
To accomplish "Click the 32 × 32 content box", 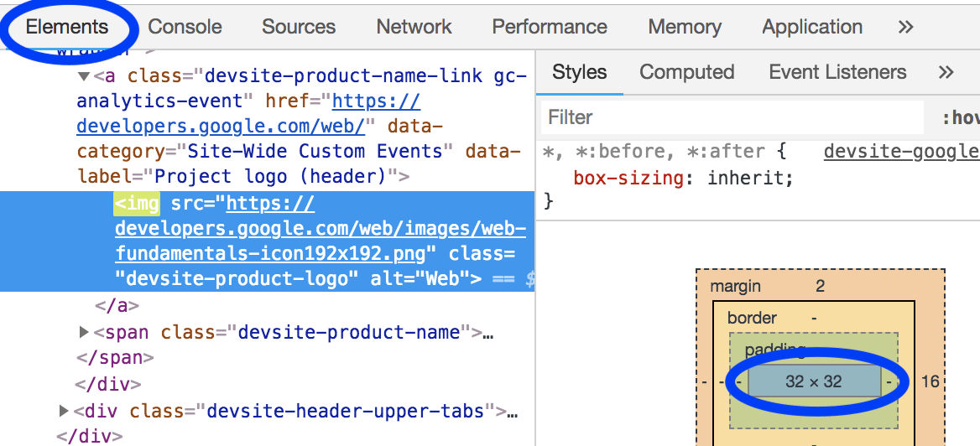I will pos(813,381).
